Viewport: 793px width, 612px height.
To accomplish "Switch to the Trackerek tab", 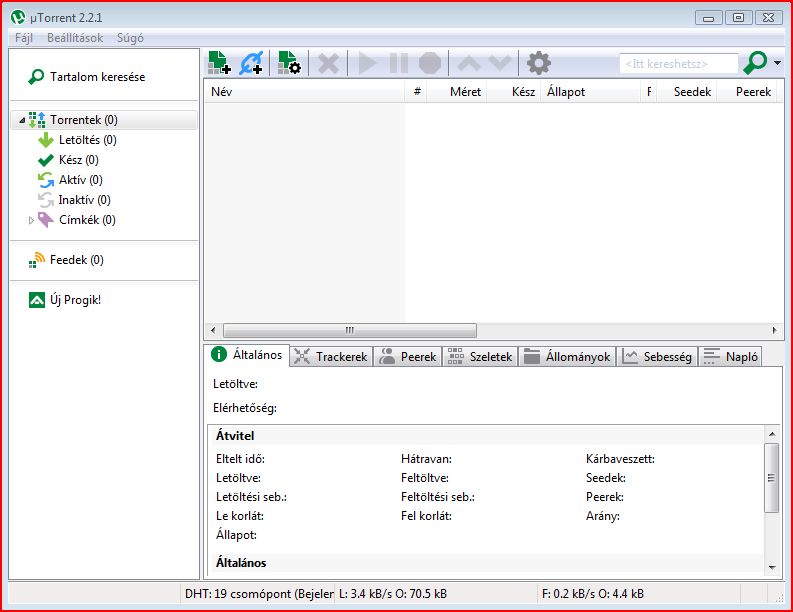I will click(332, 357).
